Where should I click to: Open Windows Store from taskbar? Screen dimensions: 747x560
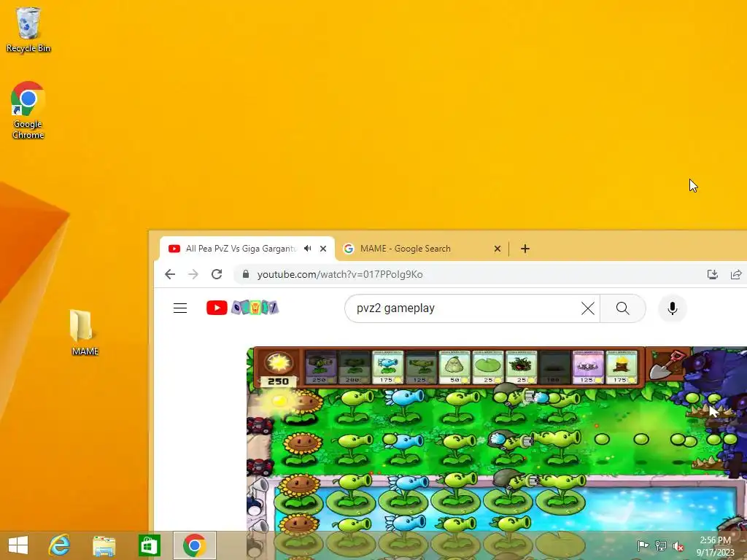coord(149,545)
